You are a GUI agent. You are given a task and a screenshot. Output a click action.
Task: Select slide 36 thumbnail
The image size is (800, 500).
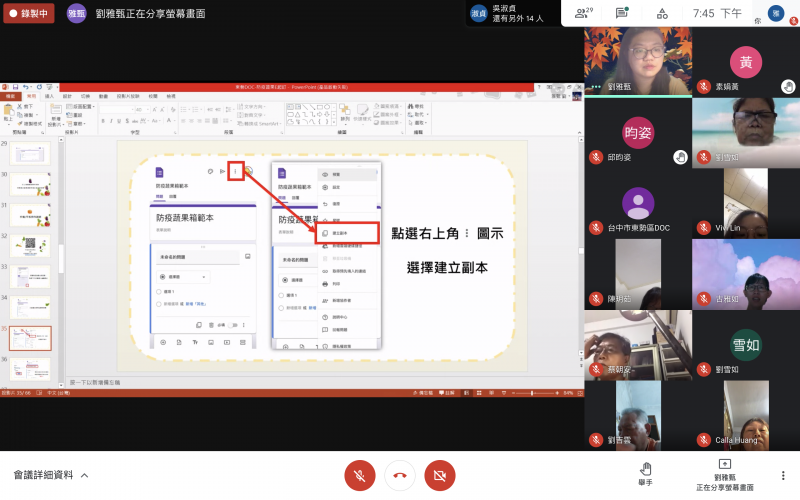pyautogui.click(x=30, y=369)
